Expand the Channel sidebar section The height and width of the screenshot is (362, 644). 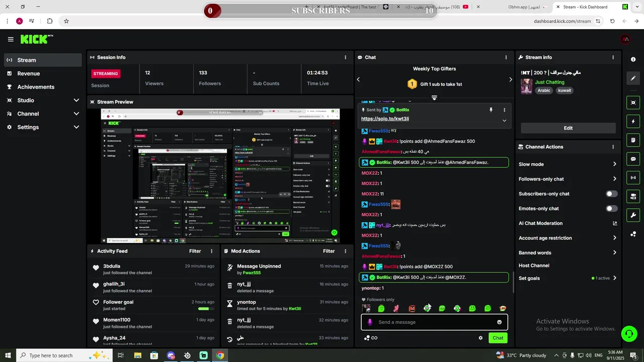pos(76,114)
